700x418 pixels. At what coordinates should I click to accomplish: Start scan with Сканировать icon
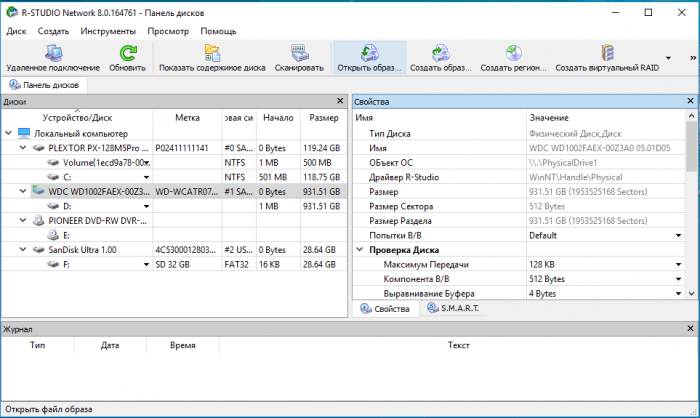click(x=300, y=53)
